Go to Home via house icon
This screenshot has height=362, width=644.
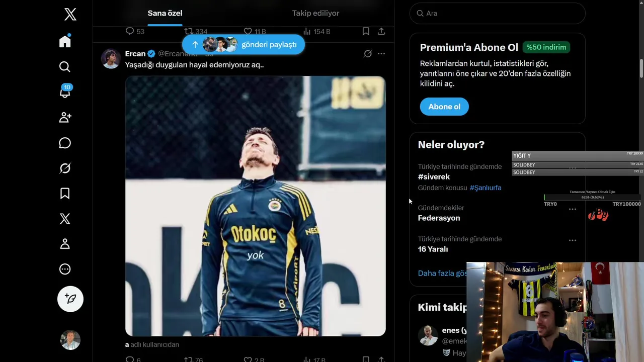click(65, 41)
